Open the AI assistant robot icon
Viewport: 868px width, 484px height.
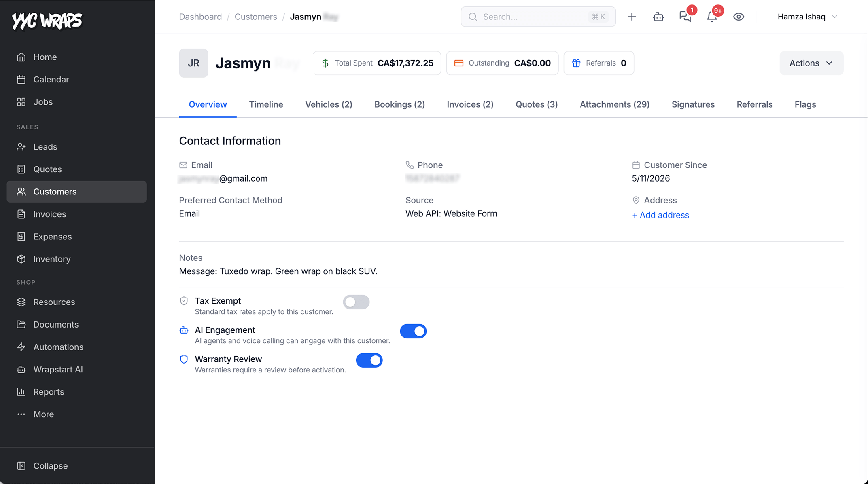(x=658, y=17)
